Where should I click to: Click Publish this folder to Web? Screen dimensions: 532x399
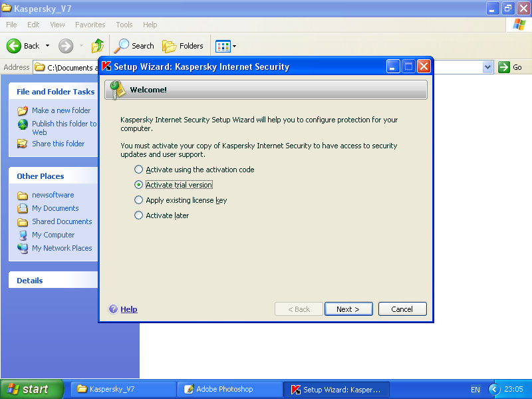[64, 128]
